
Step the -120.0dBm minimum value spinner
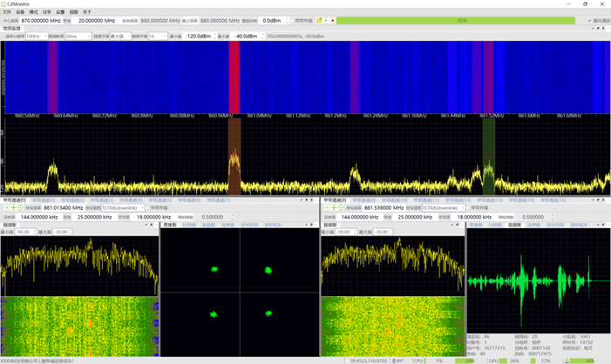pyautogui.click(x=215, y=37)
